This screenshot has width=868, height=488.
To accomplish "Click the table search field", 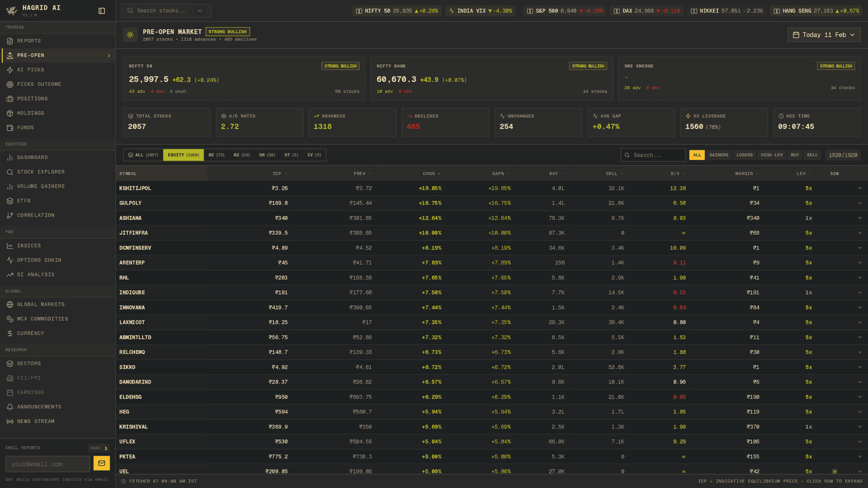I will 653,155.
